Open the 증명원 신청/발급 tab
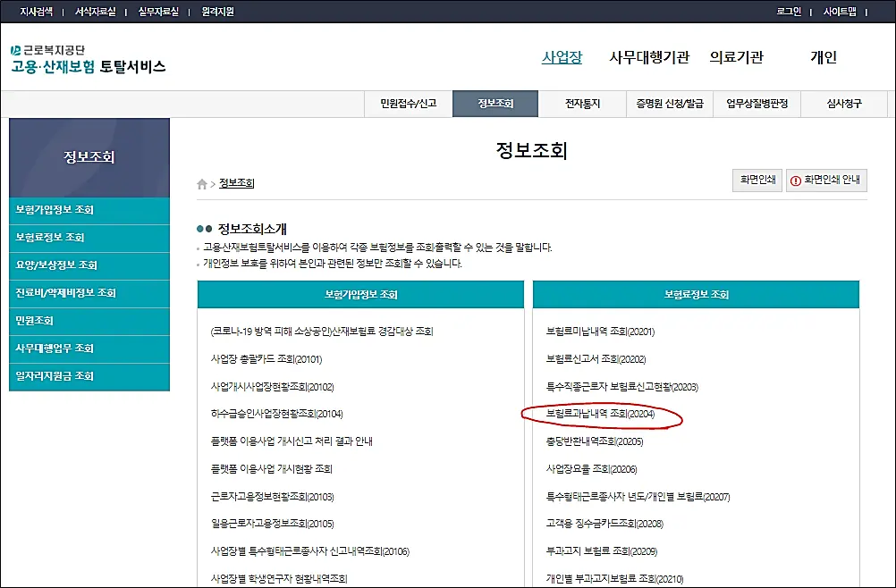 668,103
